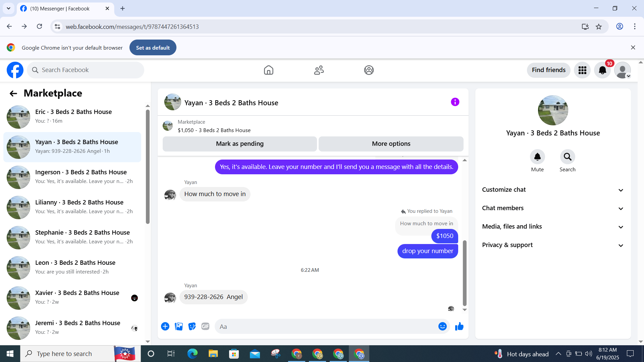Open Lilianny's 3 Beds 2 Baths House chat
The height and width of the screenshot is (362, 644).
72,207
